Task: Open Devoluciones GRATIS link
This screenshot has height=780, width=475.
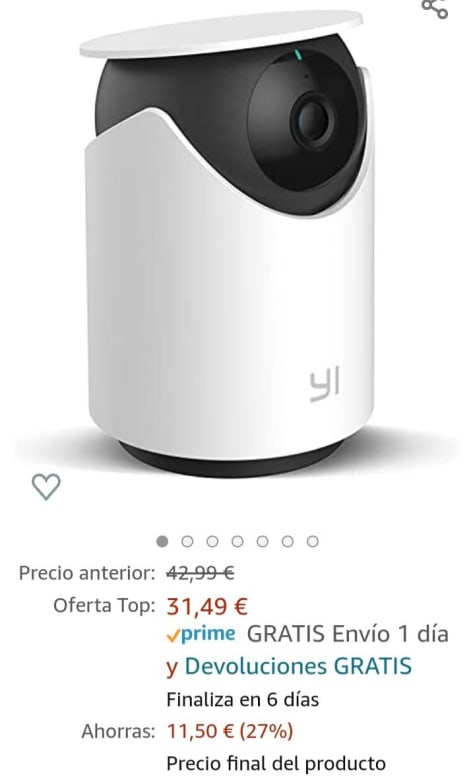Action: click(x=298, y=666)
